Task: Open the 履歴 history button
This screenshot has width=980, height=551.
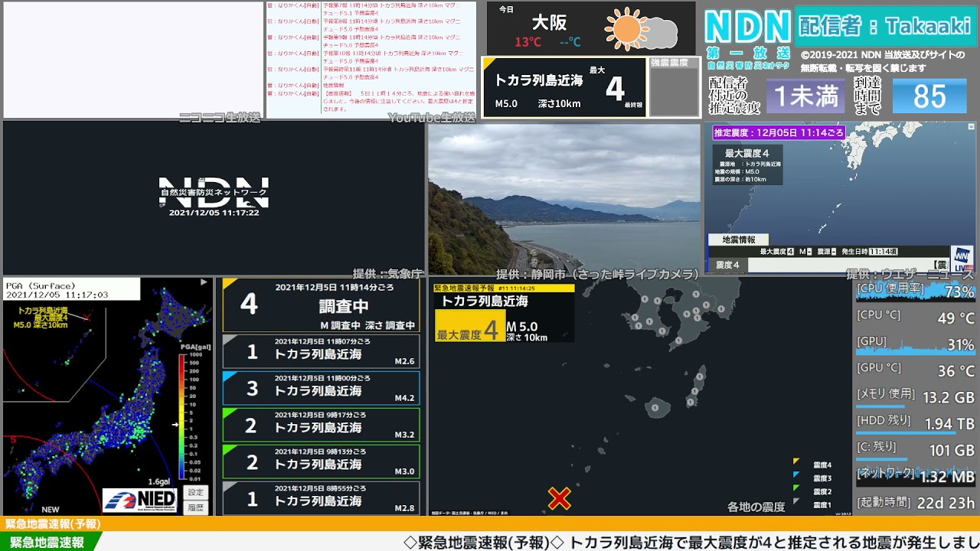Action: 196,507
